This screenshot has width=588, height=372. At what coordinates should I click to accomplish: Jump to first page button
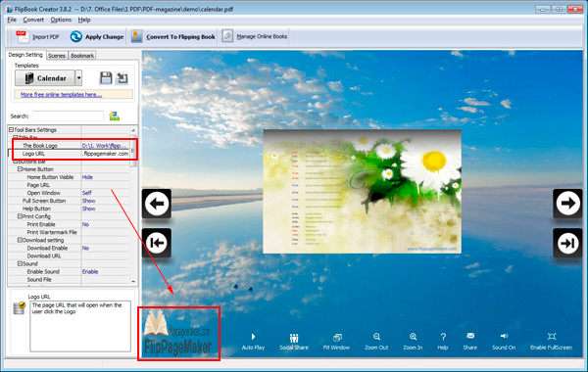[x=157, y=243]
